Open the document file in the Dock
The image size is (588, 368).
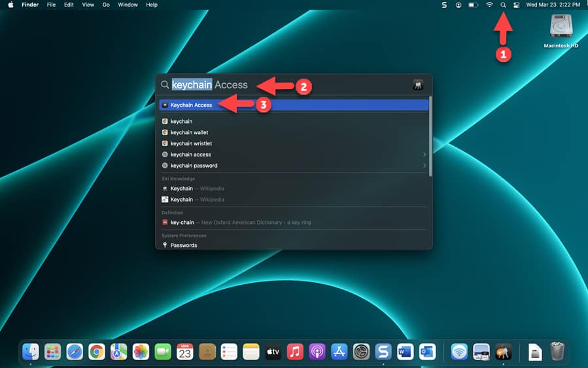click(535, 352)
